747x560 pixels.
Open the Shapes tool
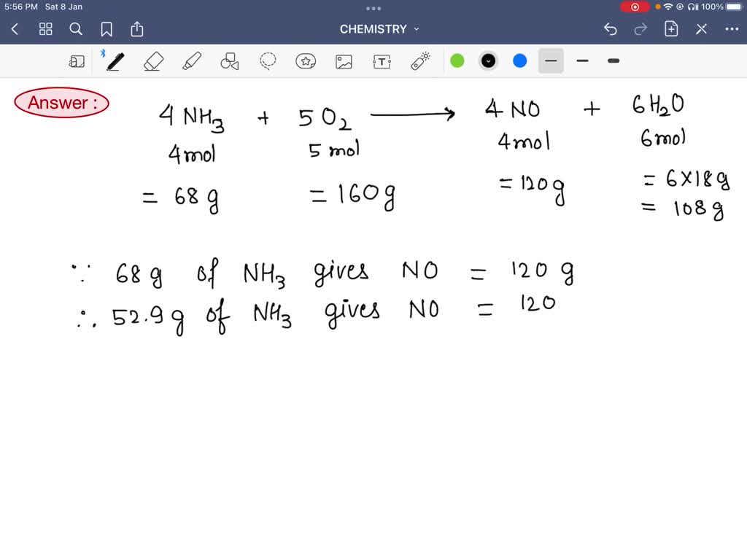[x=229, y=61]
